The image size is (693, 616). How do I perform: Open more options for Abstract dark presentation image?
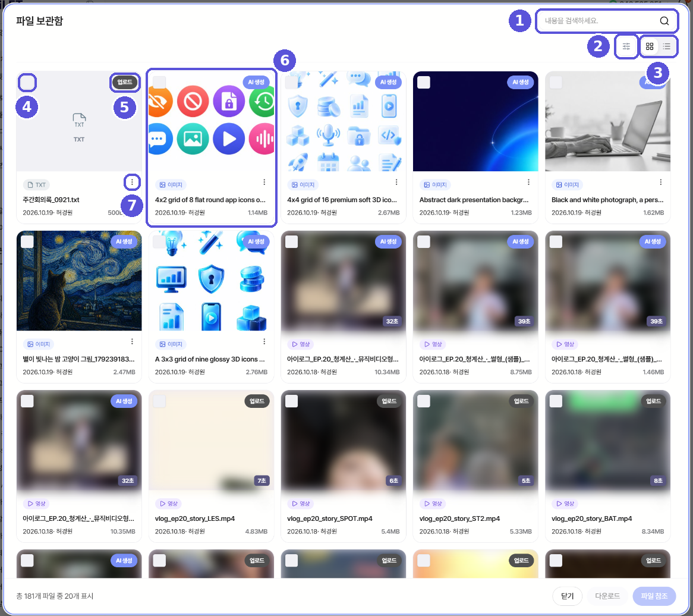point(528,182)
